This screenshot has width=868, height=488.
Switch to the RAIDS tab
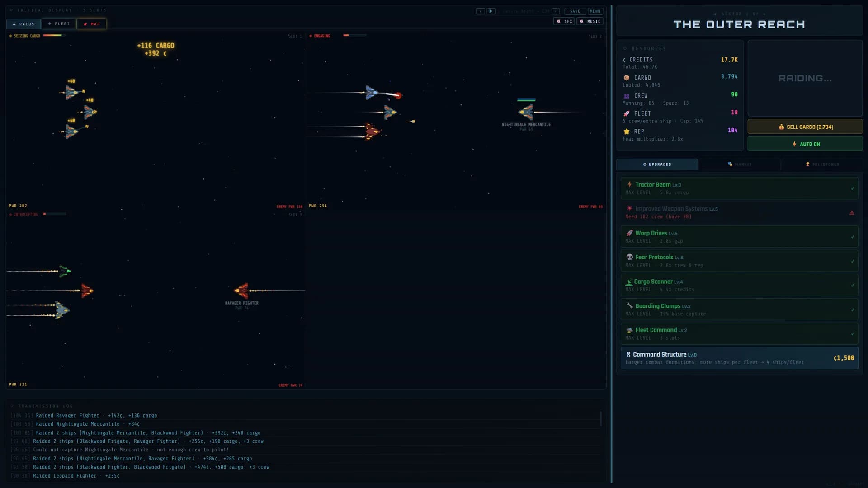tap(24, 24)
